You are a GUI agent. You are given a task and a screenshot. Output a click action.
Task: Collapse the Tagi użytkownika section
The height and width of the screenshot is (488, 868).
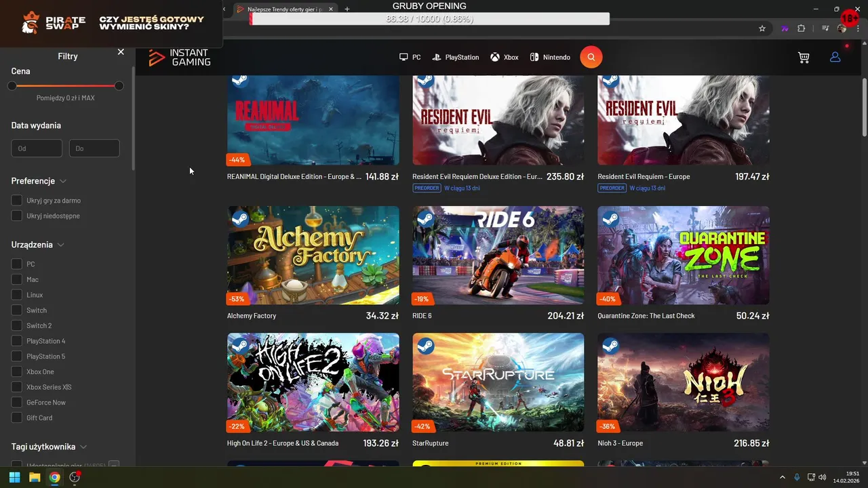click(49, 447)
